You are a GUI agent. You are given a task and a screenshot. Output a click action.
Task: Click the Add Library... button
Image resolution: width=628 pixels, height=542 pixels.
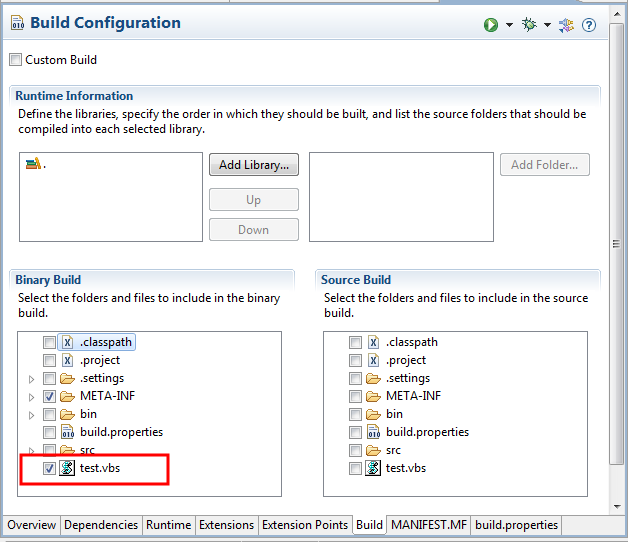(x=253, y=165)
